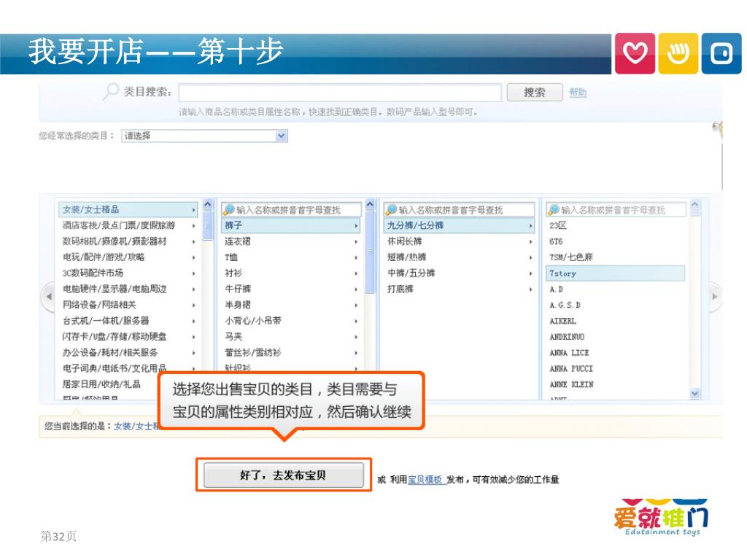Click the 女装/女士 link in current selection
The image size is (747, 560).
[136, 426]
